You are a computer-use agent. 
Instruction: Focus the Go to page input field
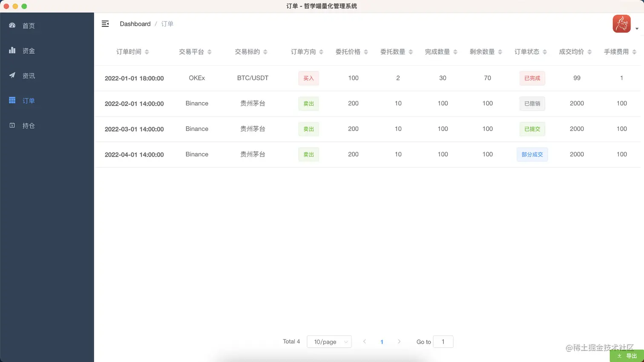coord(443,342)
